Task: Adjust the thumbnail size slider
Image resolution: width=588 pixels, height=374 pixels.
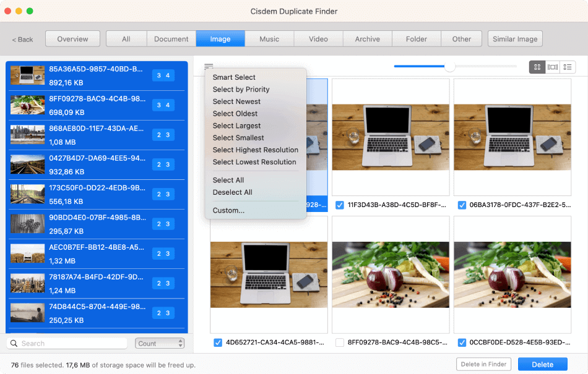Action: click(451, 66)
